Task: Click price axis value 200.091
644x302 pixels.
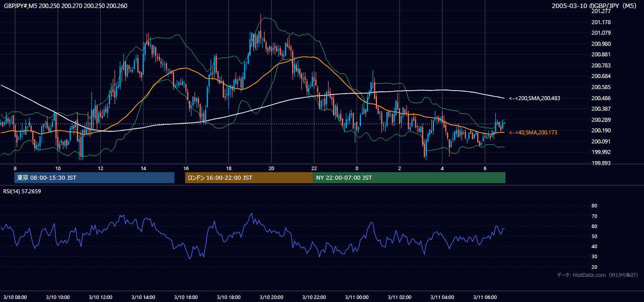Action: [x=601, y=141]
